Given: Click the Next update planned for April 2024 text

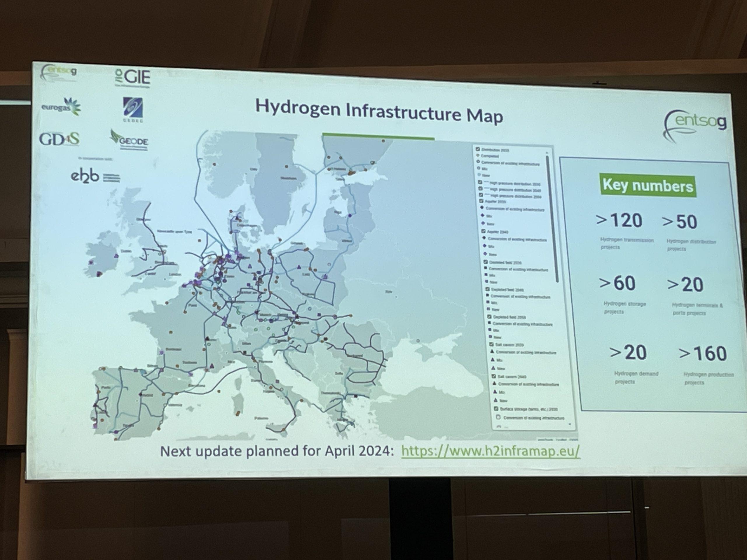Looking at the screenshot, I should [x=277, y=451].
